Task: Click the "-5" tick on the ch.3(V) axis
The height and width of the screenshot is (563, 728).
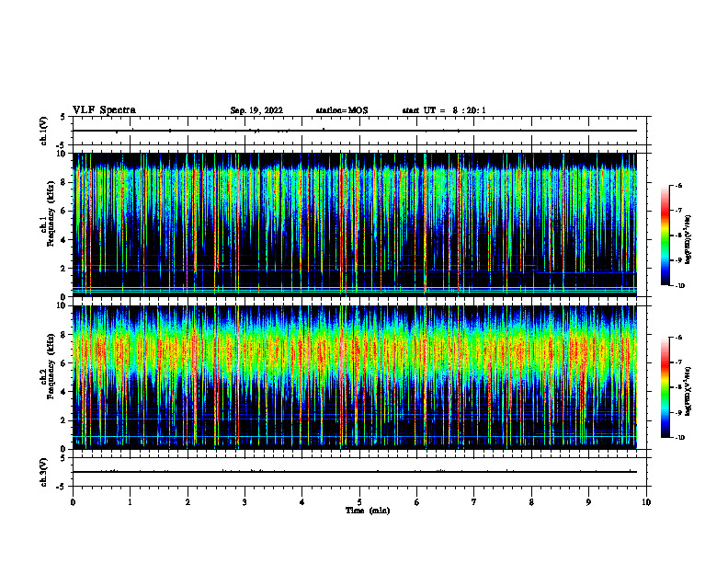Action: pos(61,487)
